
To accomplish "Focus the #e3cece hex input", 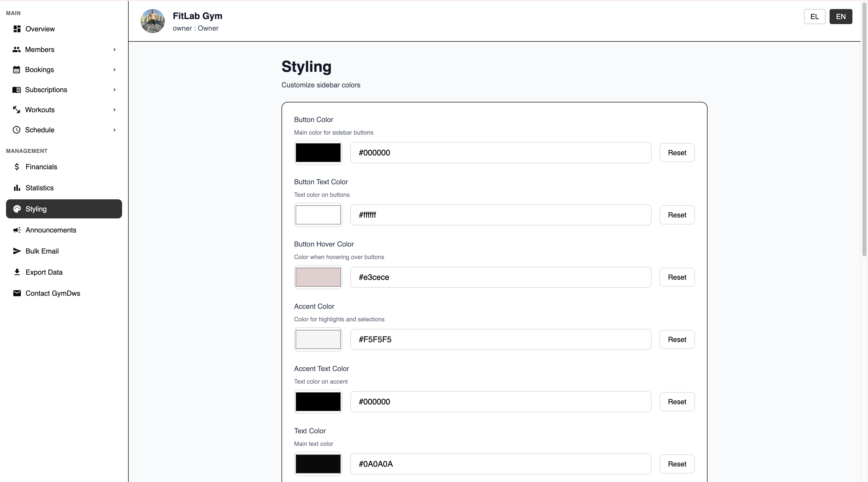I will [x=501, y=277].
